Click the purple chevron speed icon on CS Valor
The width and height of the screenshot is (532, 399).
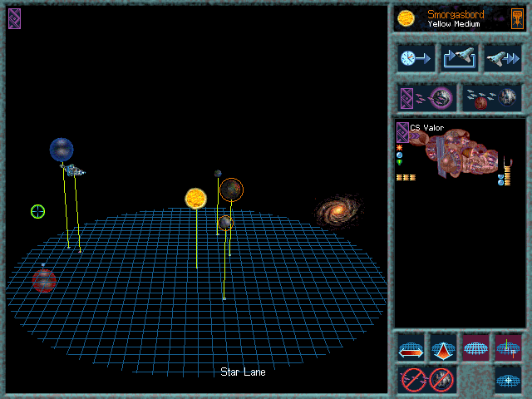(x=414, y=136)
